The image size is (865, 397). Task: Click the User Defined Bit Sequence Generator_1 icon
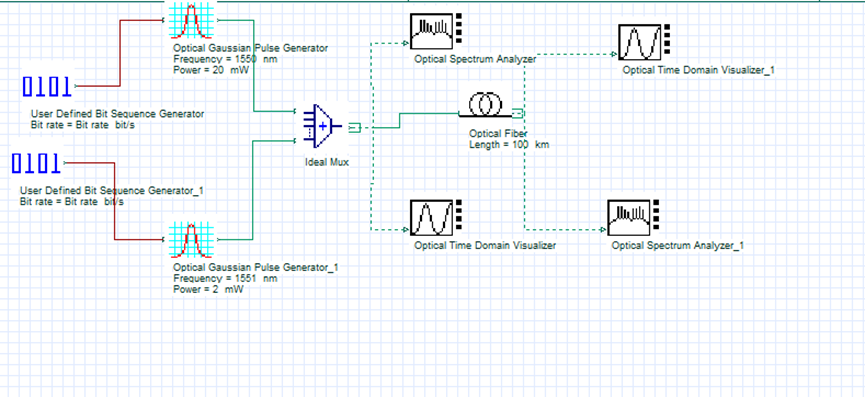tap(36, 163)
